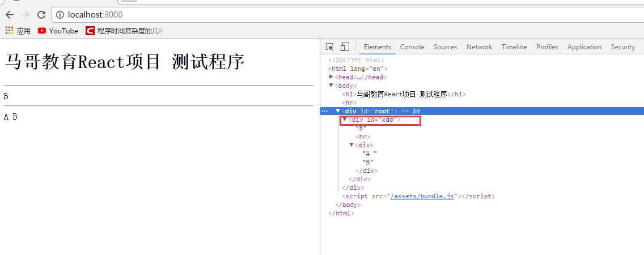Select the first hr node under body
The image size is (644, 255).
(349, 103)
